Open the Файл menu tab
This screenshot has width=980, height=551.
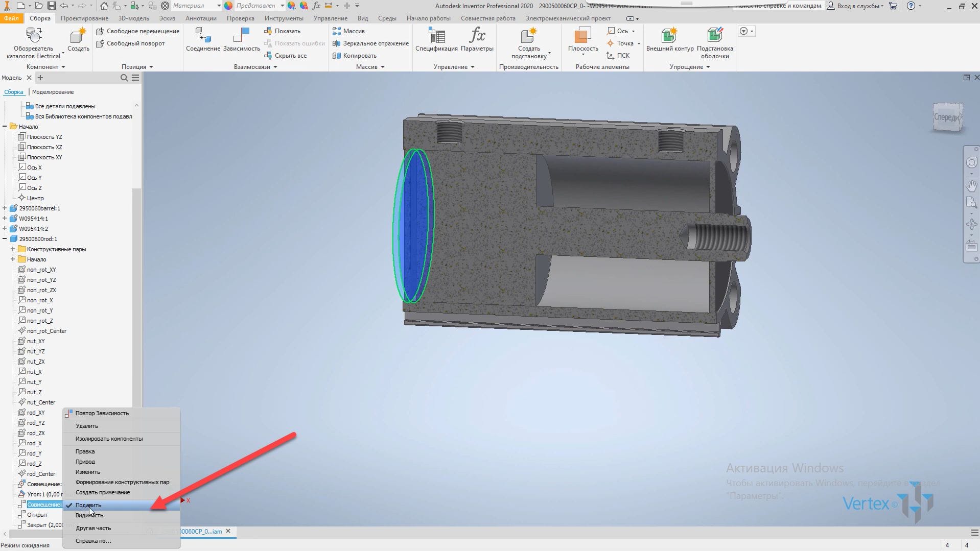point(11,18)
